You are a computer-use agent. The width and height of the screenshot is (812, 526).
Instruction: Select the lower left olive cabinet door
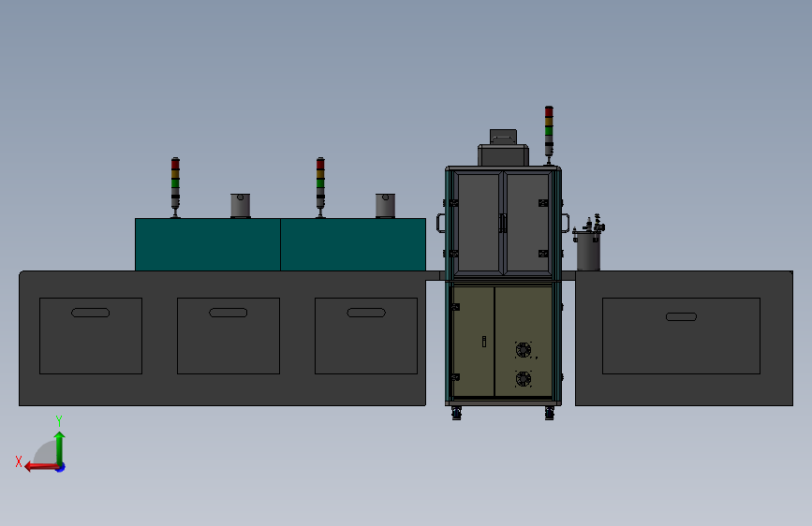[x=473, y=342]
